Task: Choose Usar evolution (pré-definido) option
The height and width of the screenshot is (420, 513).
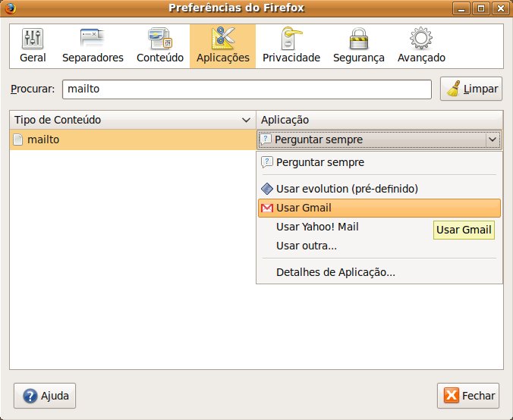Action: pyautogui.click(x=379, y=189)
